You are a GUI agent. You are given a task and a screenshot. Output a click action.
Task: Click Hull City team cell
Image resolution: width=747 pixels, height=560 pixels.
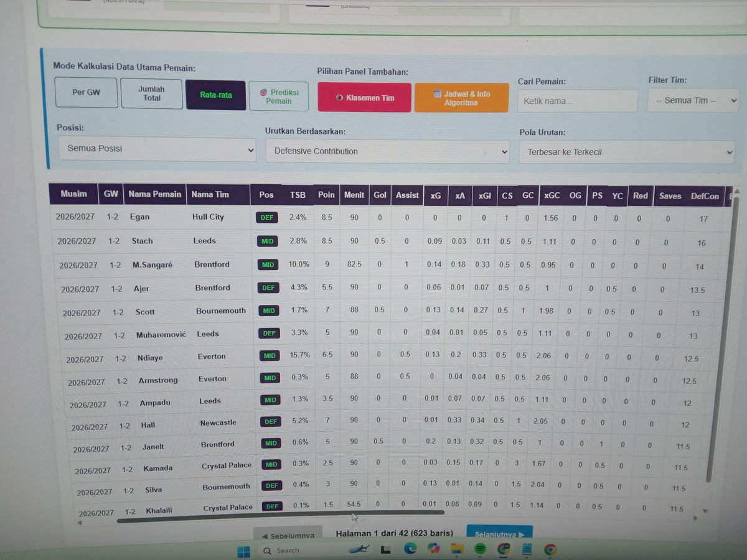point(208,217)
